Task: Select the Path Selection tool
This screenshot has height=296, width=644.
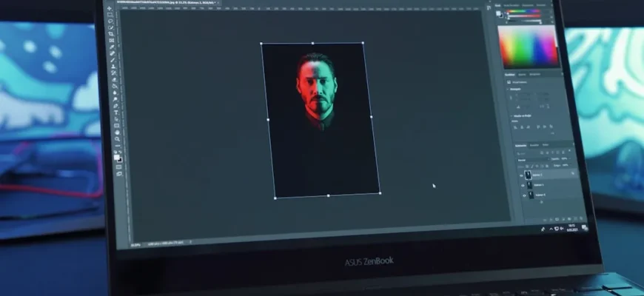Action: click(x=116, y=119)
